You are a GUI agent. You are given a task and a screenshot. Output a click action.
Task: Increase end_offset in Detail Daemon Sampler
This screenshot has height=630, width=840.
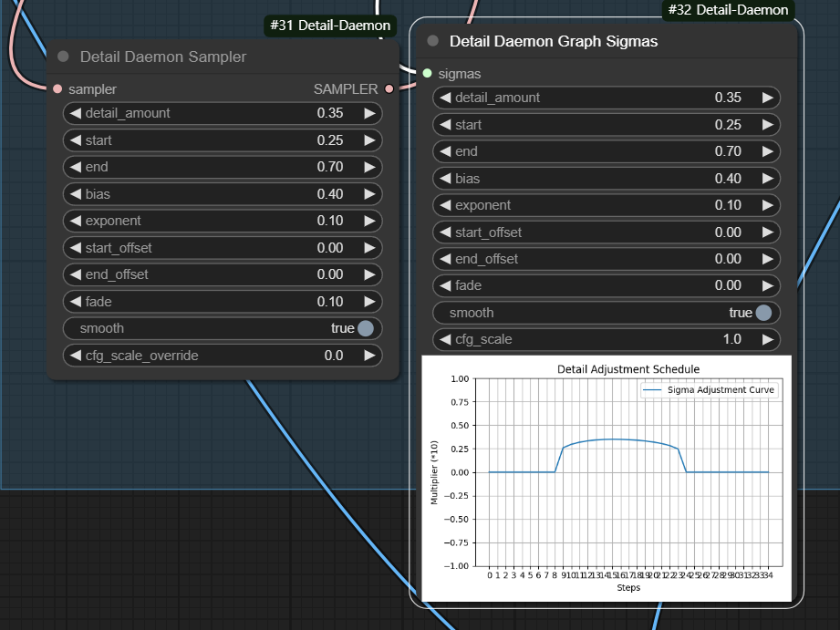[x=369, y=274]
